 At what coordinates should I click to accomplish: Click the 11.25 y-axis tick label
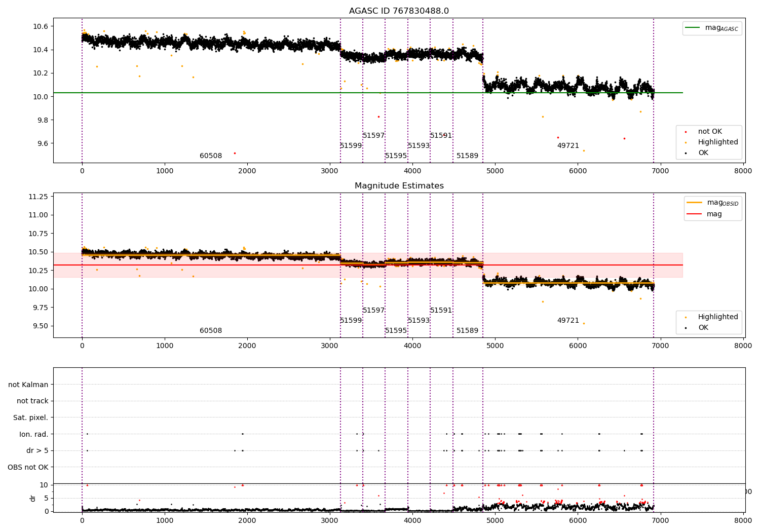click(39, 197)
